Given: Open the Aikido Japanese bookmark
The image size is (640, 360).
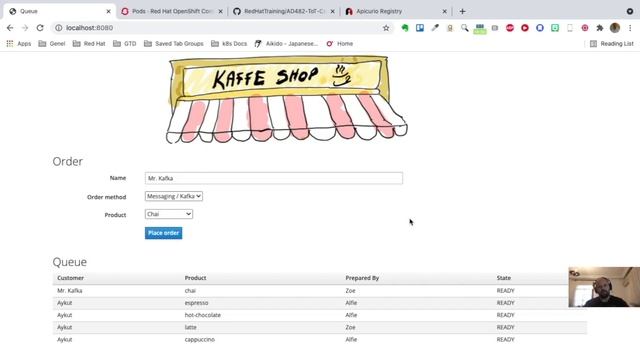Looking at the screenshot, I should (x=286, y=44).
